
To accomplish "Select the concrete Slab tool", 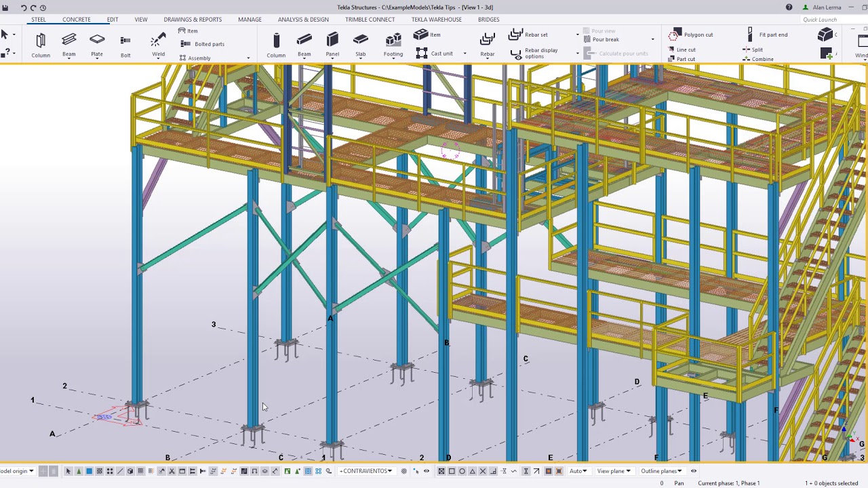I will (360, 45).
